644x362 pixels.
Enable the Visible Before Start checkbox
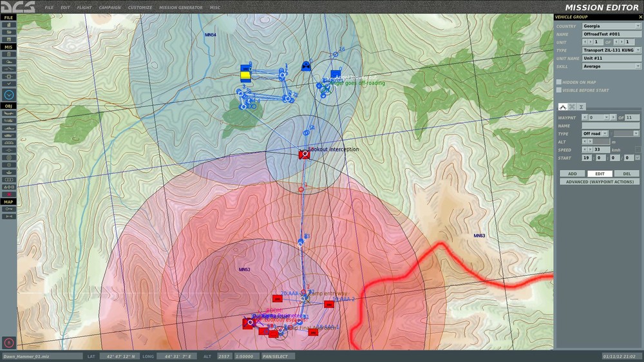(x=558, y=90)
